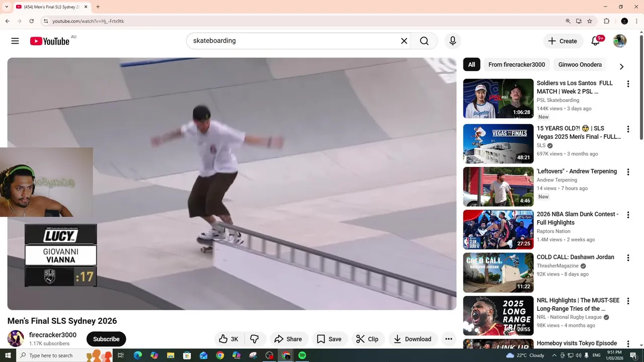
Task: Open Chrome profile avatar icon
Action: [624, 21]
